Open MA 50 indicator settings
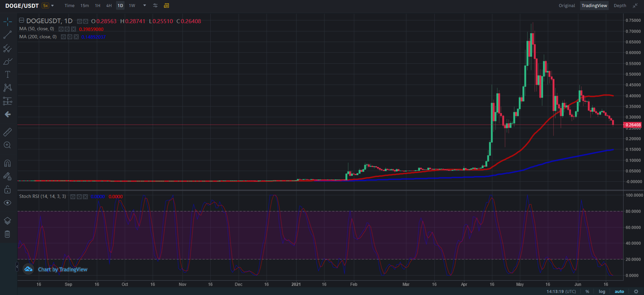 (67, 29)
